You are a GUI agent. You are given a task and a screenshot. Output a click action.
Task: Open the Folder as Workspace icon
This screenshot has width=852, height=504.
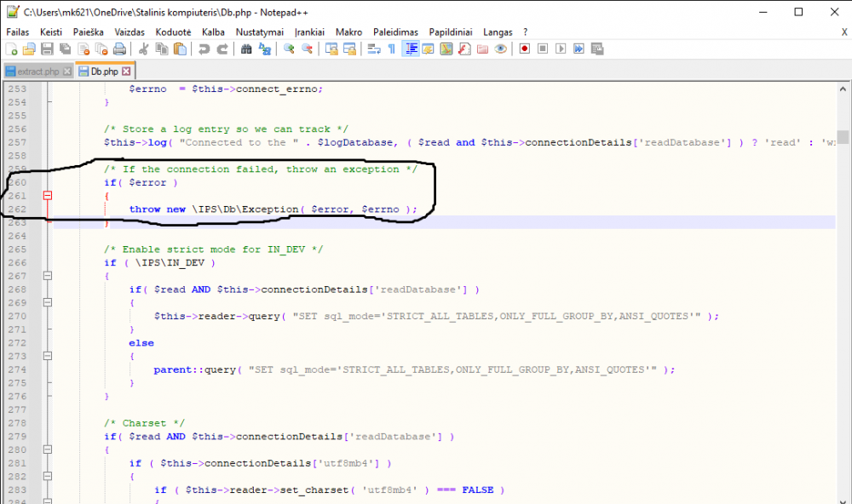click(482, 49)
